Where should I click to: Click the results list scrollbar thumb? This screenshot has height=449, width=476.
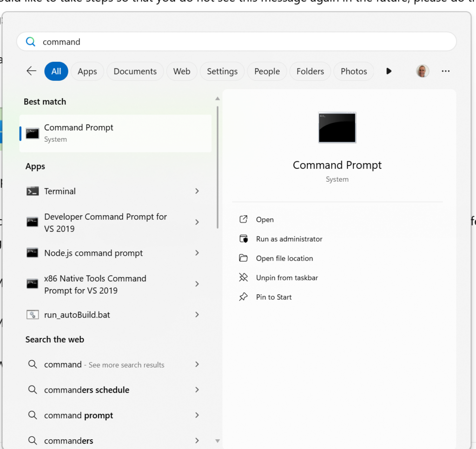(x=218, y=167)
